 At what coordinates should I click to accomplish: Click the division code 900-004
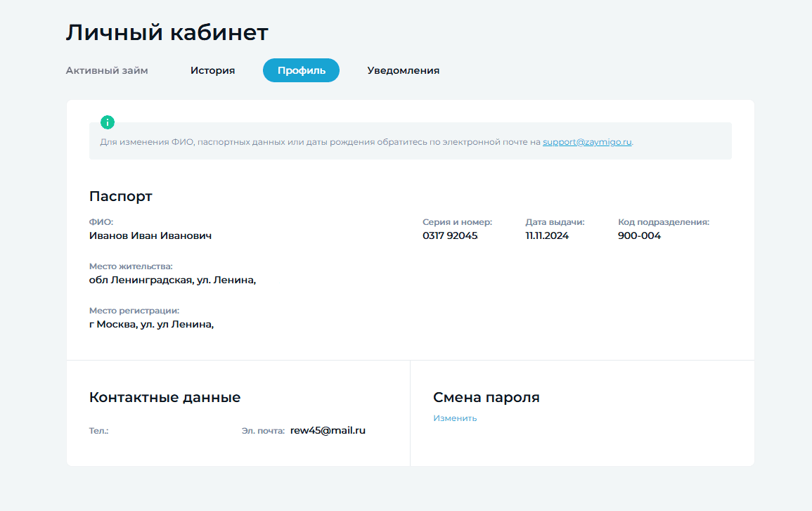click(639, 235)
